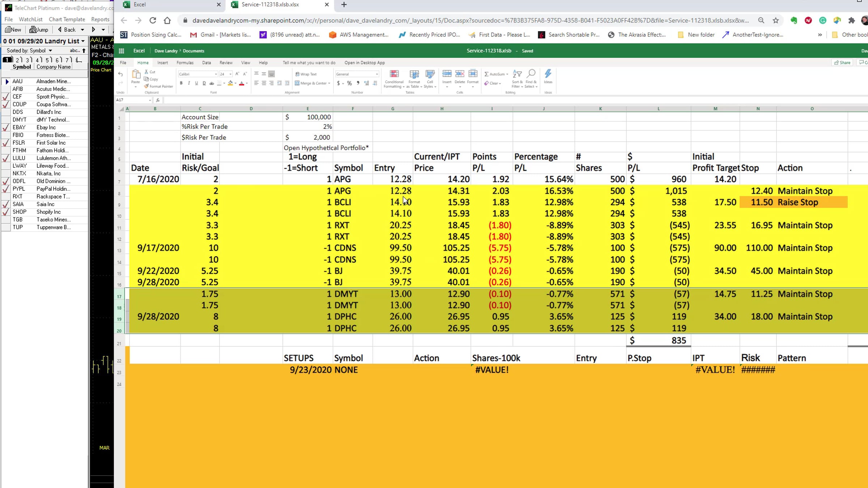868x488 pixels.
Task: Click the Documents breadcrumb link
Action: coord(193,51)
